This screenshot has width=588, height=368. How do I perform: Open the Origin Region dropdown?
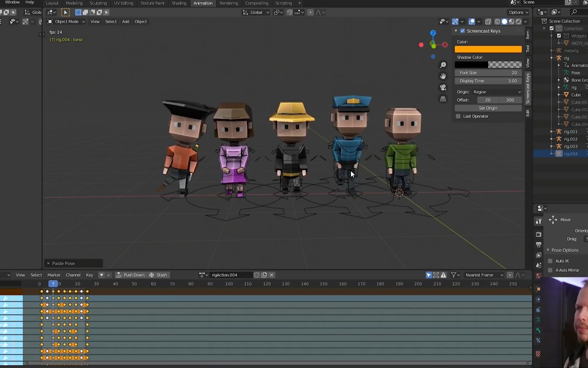[x=496, y=92]
